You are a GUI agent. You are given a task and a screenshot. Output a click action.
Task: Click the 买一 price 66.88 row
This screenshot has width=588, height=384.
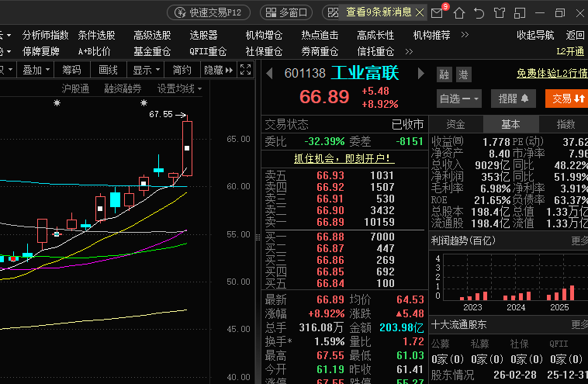click(344, 237)
